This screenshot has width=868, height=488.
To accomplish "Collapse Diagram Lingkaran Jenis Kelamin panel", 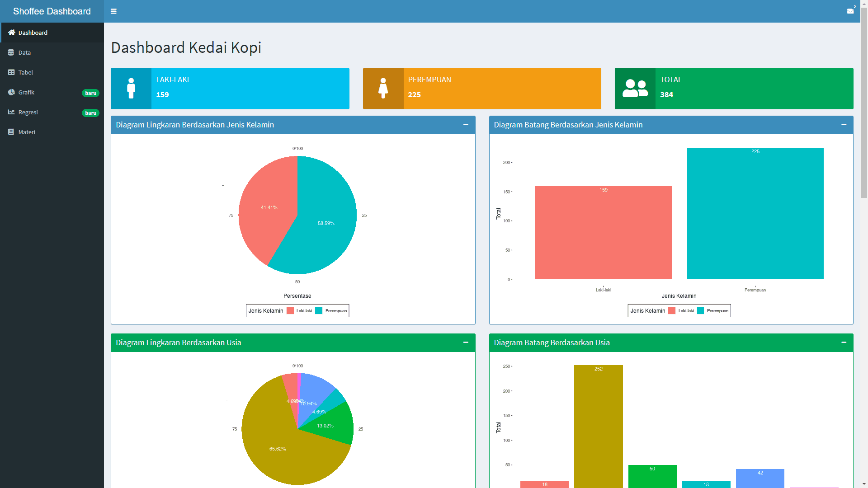I will [x=466, y=125].
